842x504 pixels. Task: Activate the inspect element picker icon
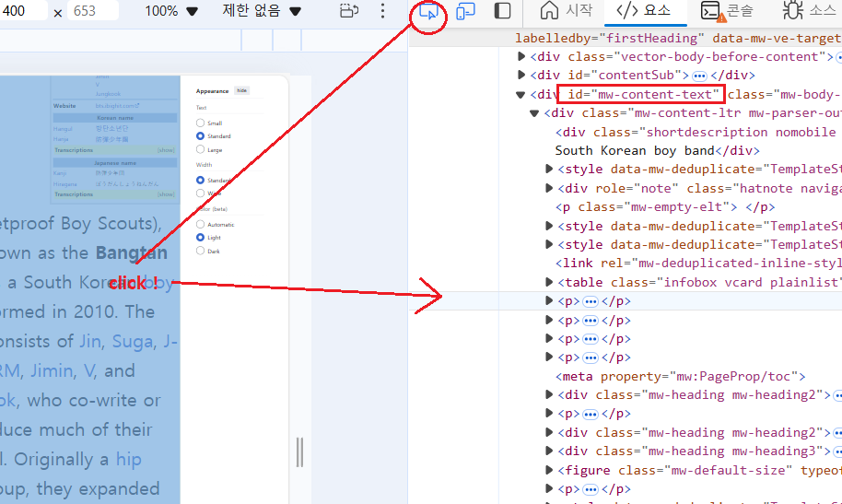(x=428, y=11)
